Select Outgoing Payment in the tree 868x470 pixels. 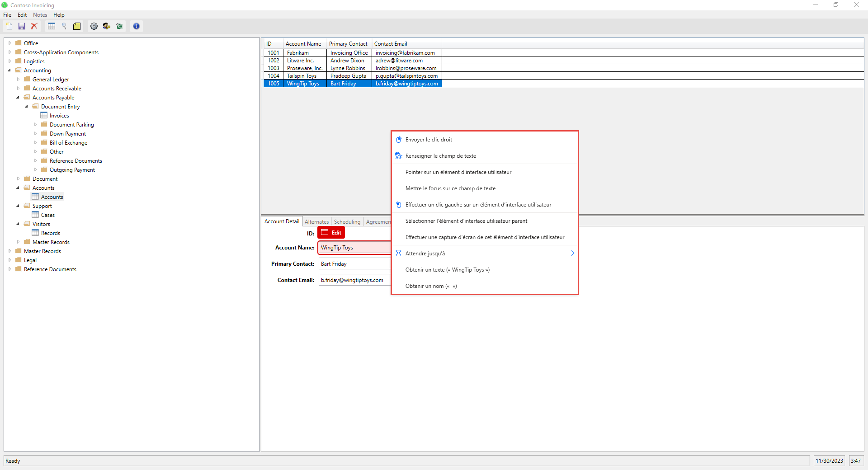72,170
